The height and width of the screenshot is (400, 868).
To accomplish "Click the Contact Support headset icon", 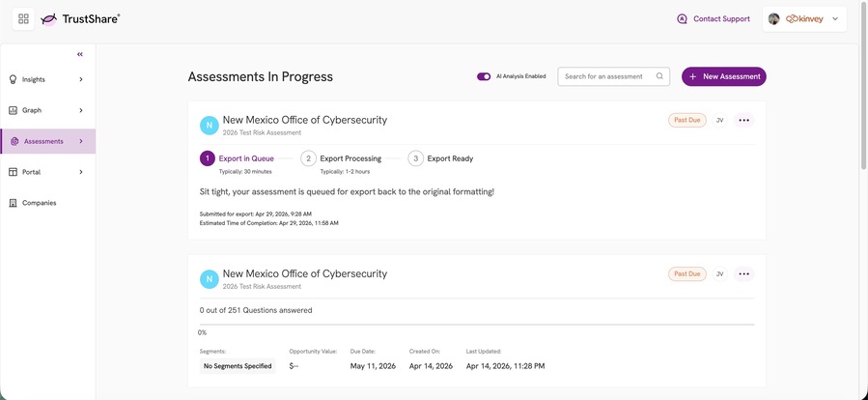I will click(x=682, y=18).
